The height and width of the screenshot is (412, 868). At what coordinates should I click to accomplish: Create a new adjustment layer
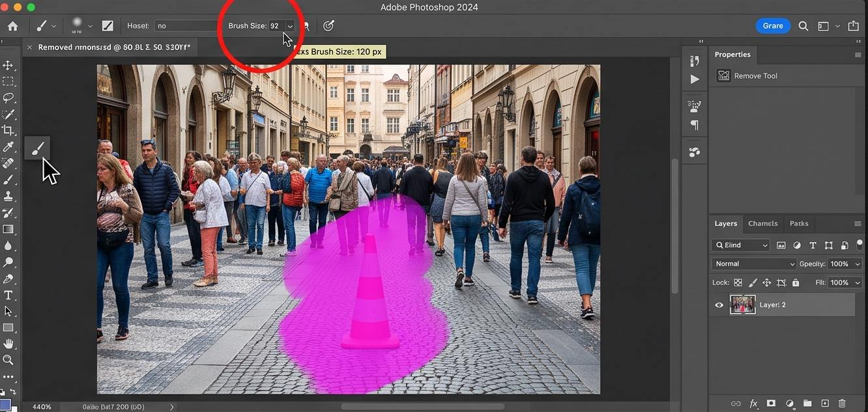click(789, 404)
